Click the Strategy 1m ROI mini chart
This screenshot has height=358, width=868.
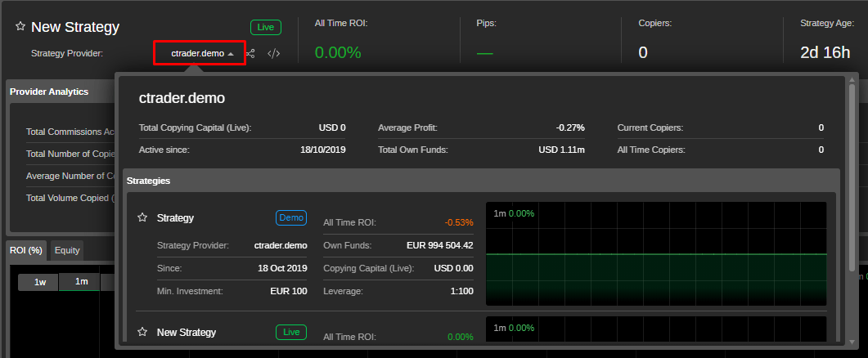[656, 253]
